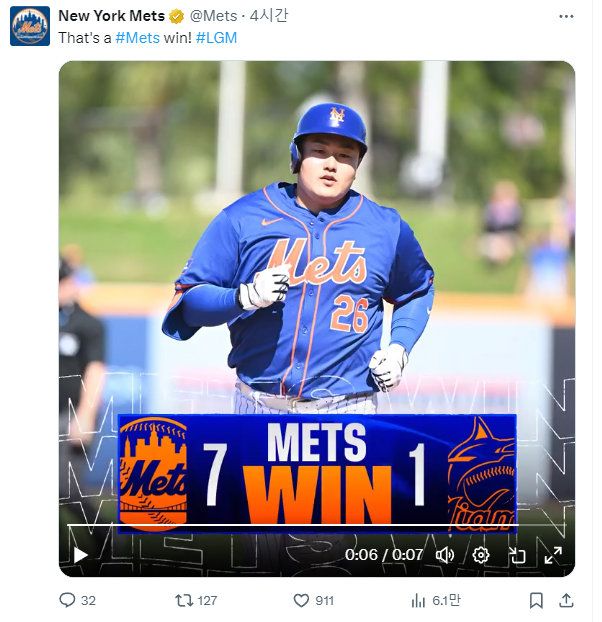This screenshot has height=622, width=602.
Task: Seek on the video progress bar
Action: (x=300, y=525)
